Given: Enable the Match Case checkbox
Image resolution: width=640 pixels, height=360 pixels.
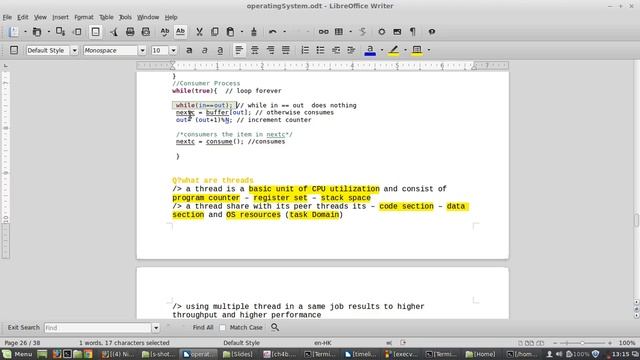Looking at the screenshot, I should (x=222, y=328).
